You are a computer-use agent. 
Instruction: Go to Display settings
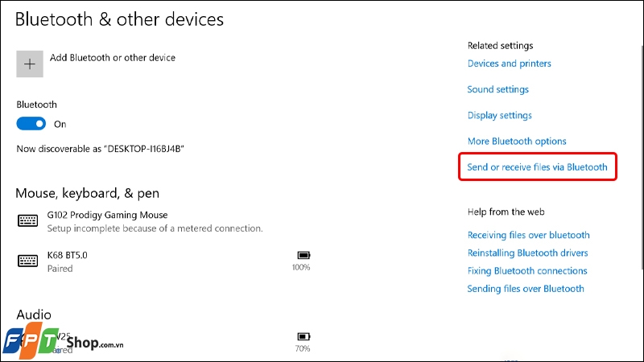click(499, 115)
